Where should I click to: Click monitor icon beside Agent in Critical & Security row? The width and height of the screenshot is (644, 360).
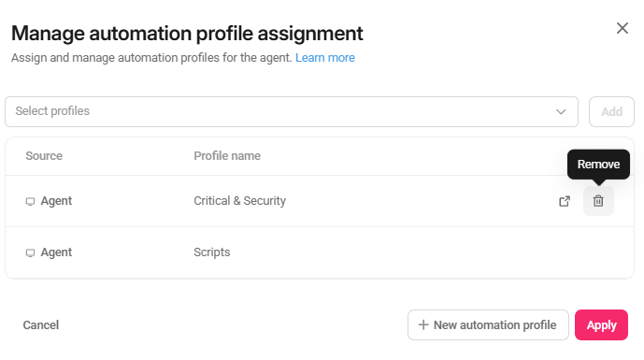[x=30, y=201]
